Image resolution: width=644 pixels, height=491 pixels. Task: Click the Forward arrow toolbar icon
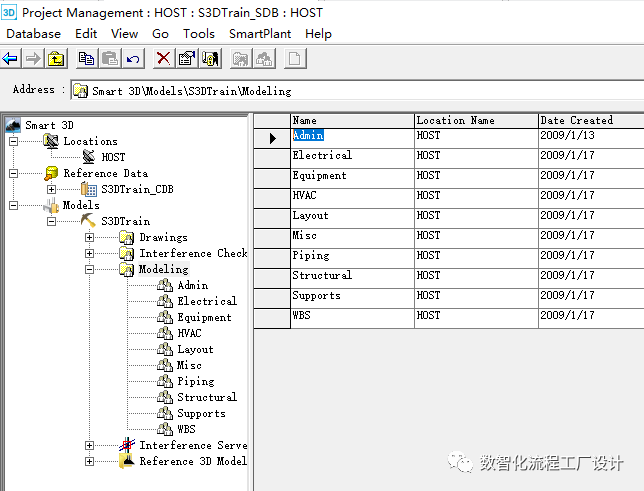(x=33, y=59)
